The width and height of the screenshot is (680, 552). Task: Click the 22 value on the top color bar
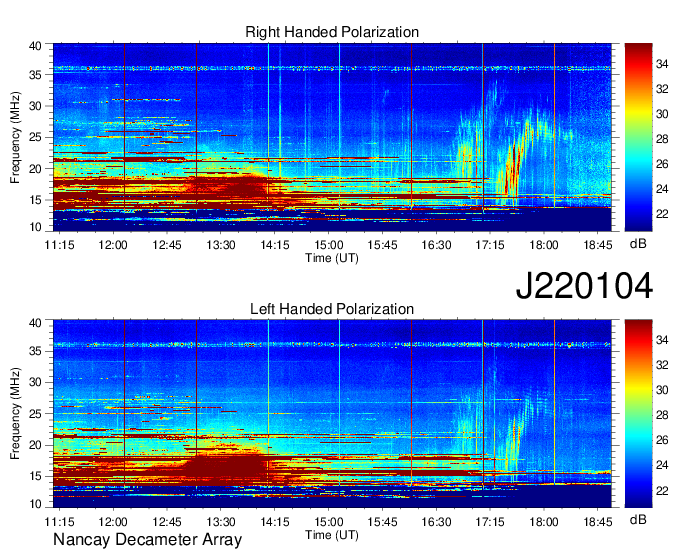click(662, 214)
